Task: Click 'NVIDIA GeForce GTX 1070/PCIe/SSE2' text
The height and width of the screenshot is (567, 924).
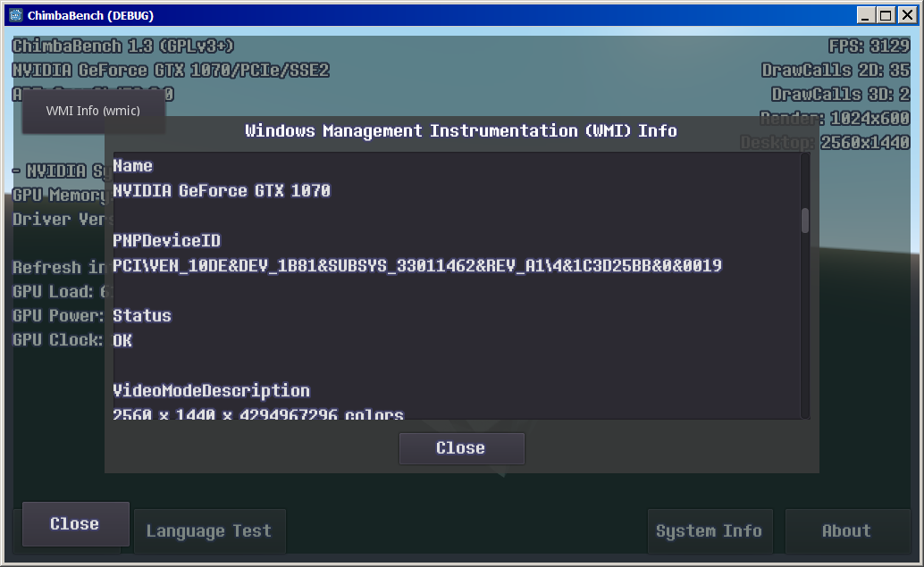Action: click(171, 70)
